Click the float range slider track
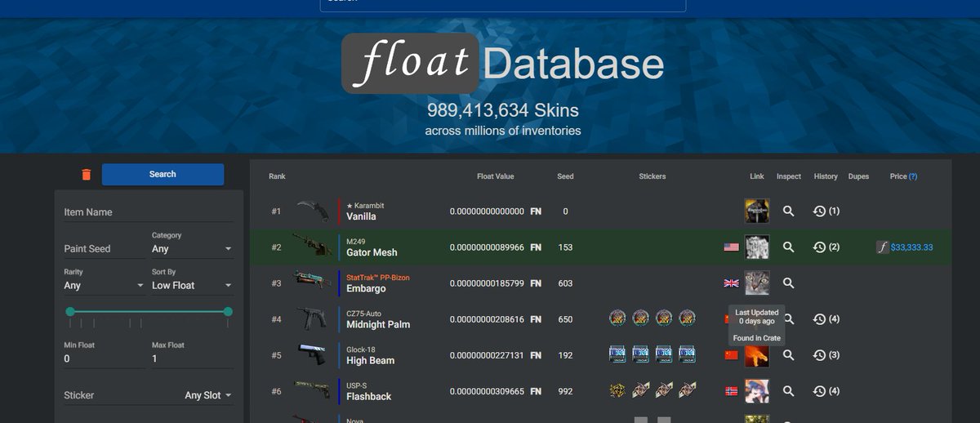This screenshot has width=980, height=423. pos(149,311)
